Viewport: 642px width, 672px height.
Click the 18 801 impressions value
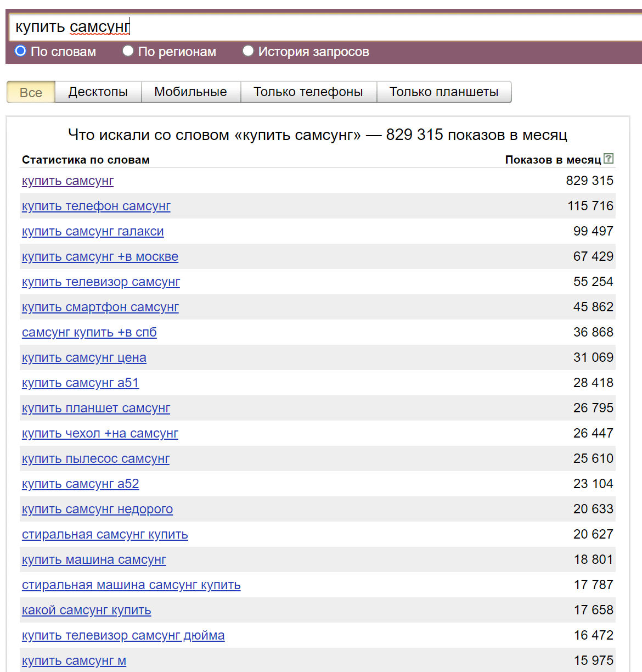coord(594,559)
